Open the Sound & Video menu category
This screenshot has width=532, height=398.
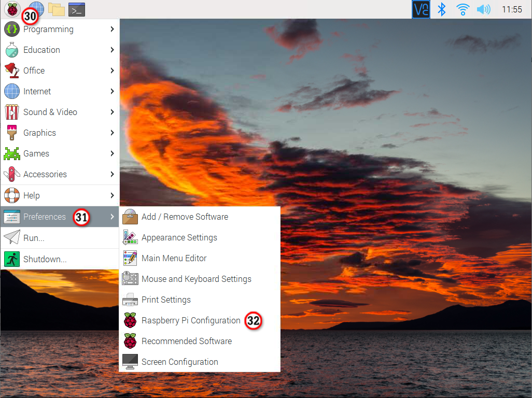(x=60, y=112)
